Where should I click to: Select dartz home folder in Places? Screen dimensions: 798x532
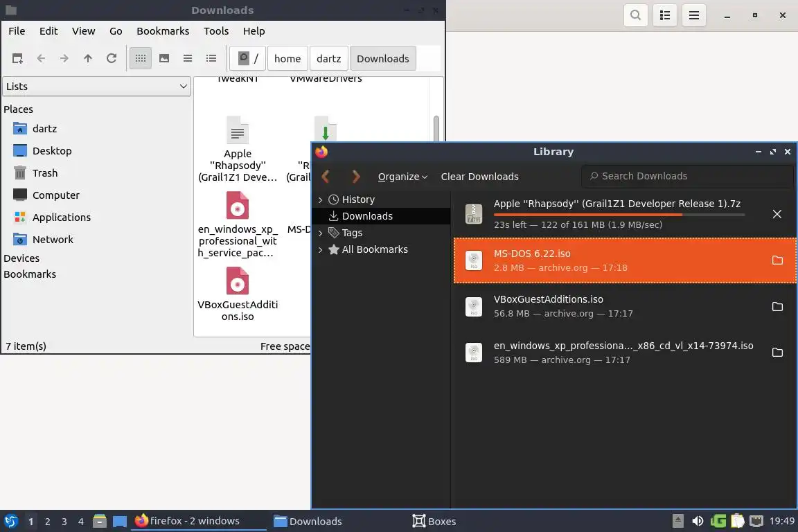tap(45, 129)
